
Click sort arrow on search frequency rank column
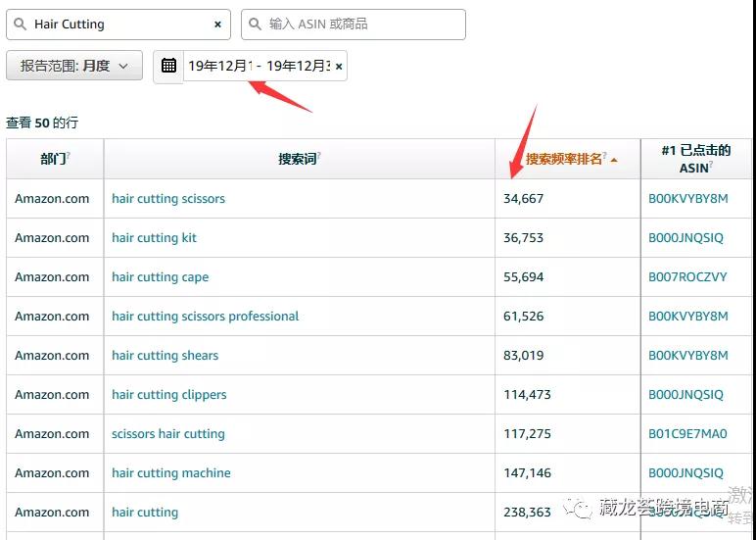[614, 160]
